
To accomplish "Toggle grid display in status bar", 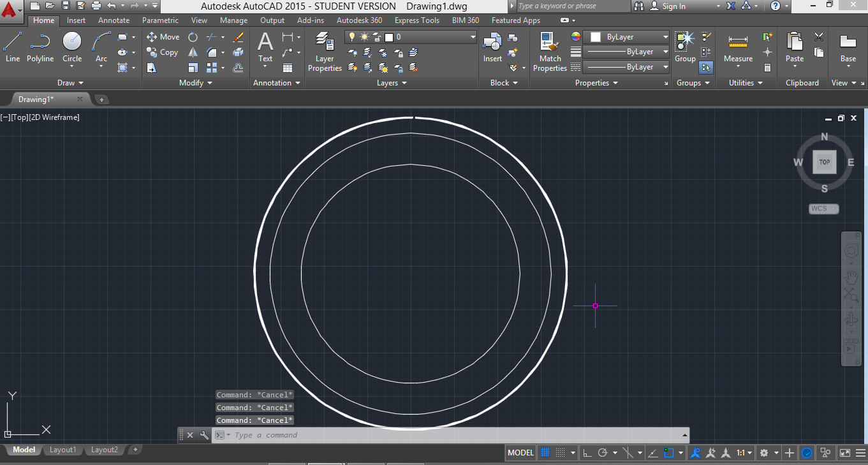I will (545, 453).
